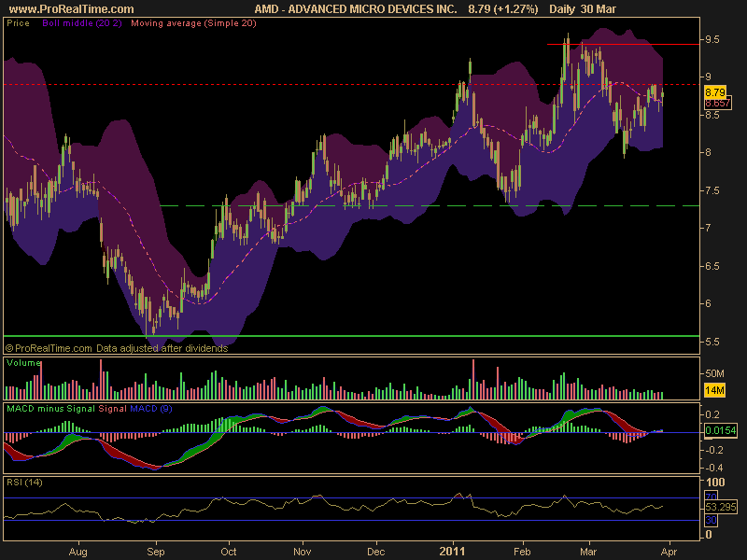This screenshot has height=560, width=747.
Task: Click the 0.0154 MACD value tag
Action: pos(720,430)
